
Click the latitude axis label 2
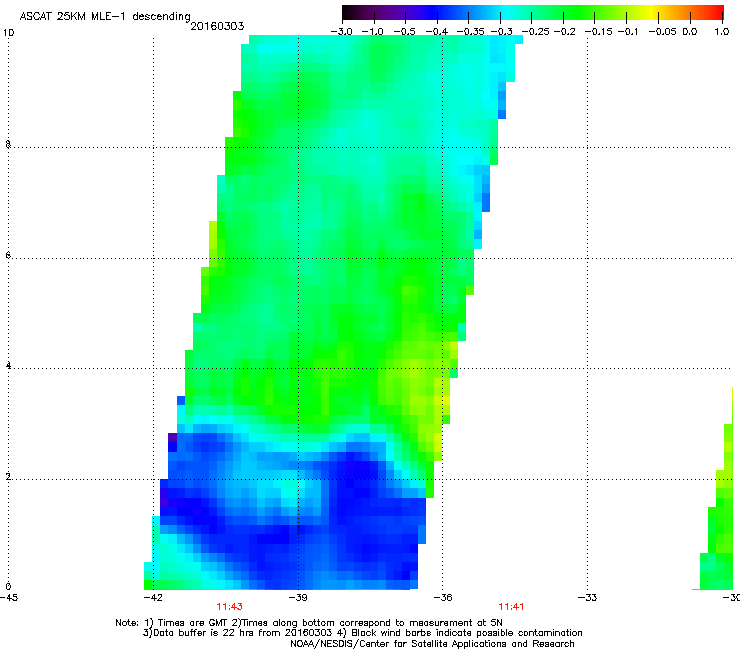point(8,477)
